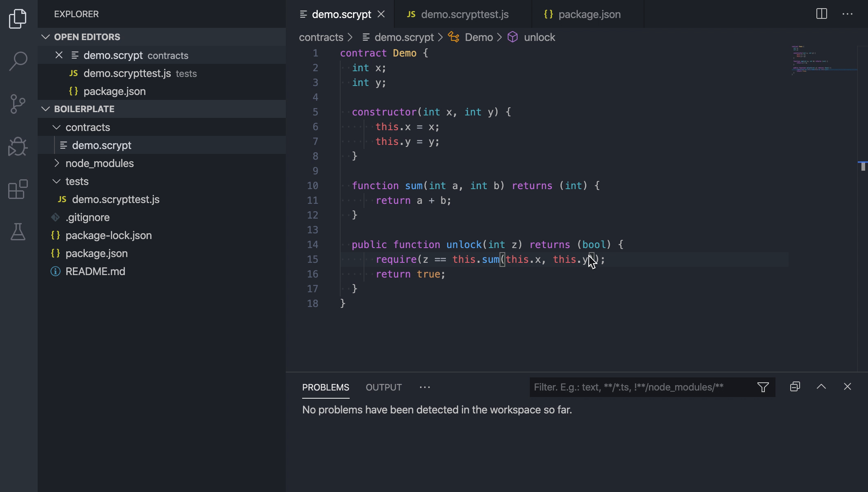Open README.md in the file tree

[x=95, y=271]
